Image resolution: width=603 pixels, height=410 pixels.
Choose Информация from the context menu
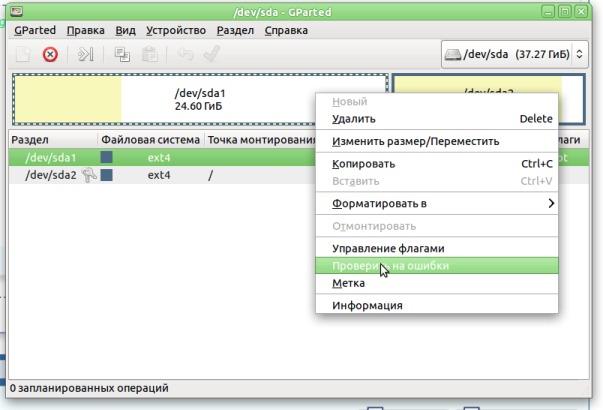click(437, 305)
